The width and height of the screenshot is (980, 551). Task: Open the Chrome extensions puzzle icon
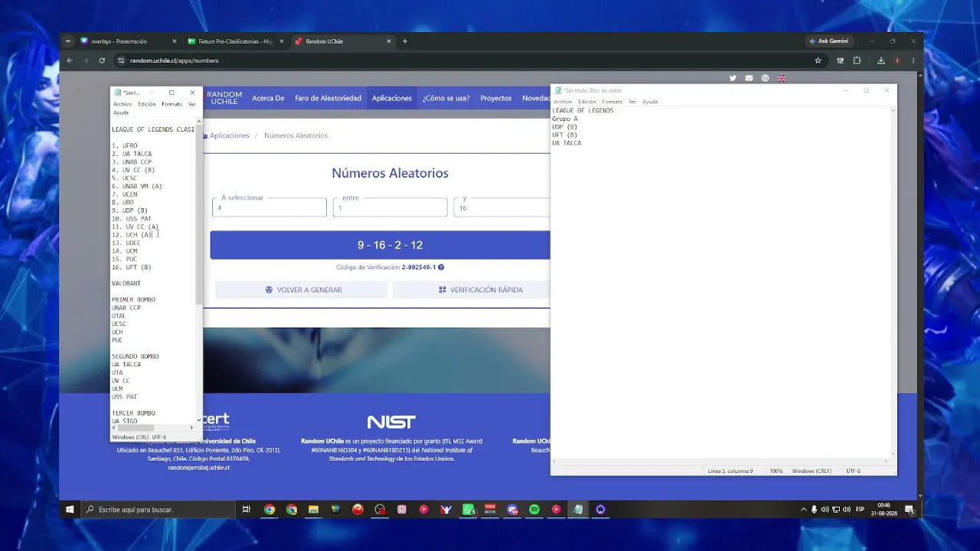coord(857,60)
